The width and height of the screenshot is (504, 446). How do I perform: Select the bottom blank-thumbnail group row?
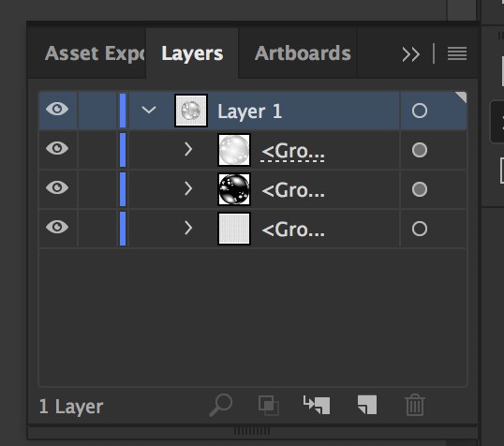coord(253,229)
